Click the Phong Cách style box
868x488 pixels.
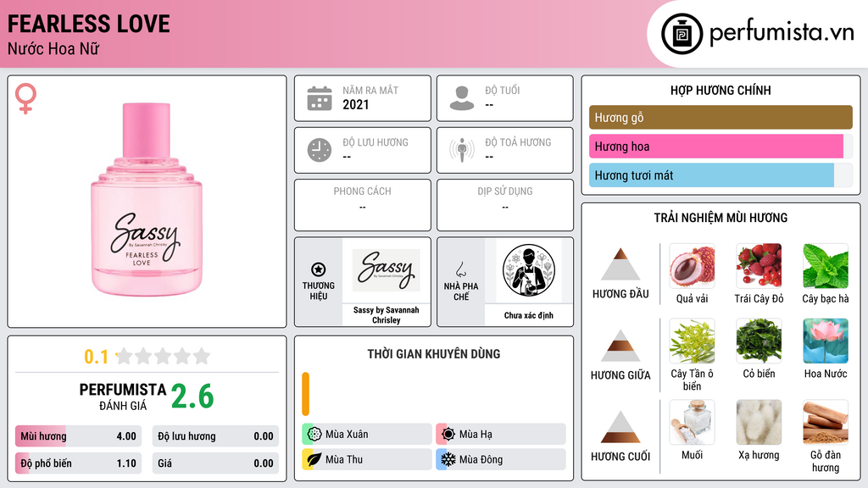pos(363,205)
